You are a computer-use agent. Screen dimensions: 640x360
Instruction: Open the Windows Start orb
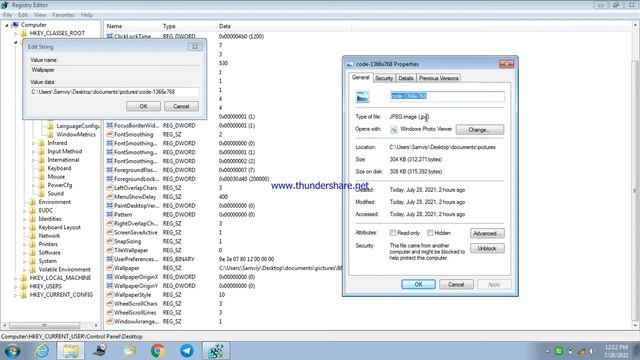(12, 351)
